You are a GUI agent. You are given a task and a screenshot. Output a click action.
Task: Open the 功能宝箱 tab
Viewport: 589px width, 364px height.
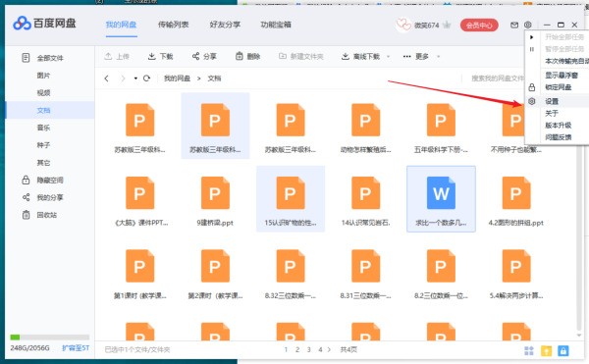click(x=276, y=25)
